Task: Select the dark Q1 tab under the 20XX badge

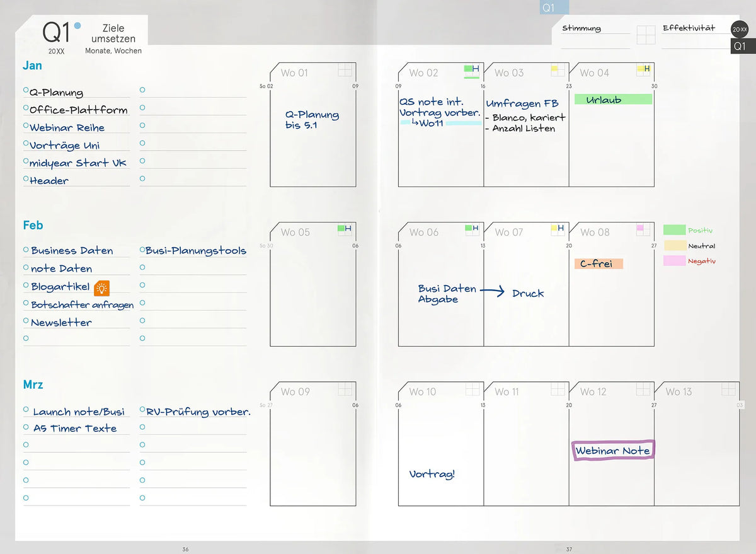Action: 743,46
